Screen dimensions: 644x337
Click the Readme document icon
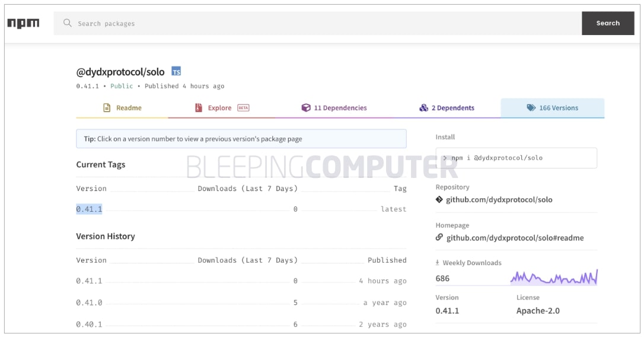[x=107, y=107]
